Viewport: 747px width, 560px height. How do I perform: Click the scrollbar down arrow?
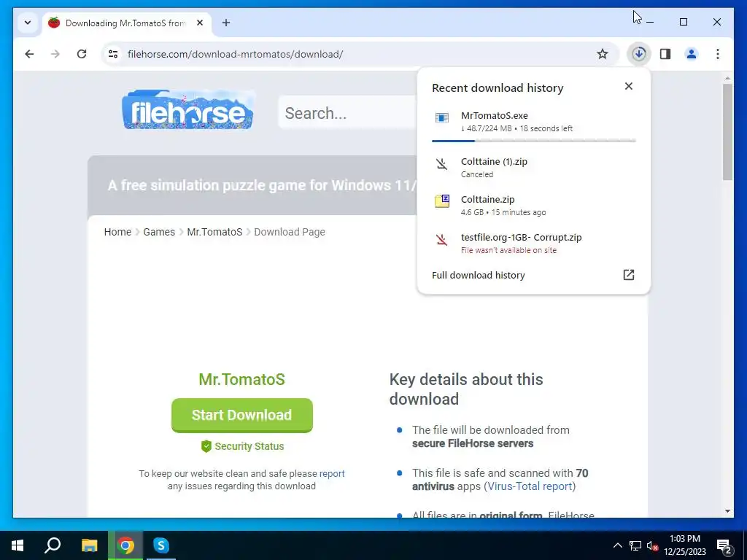[727, 511]
